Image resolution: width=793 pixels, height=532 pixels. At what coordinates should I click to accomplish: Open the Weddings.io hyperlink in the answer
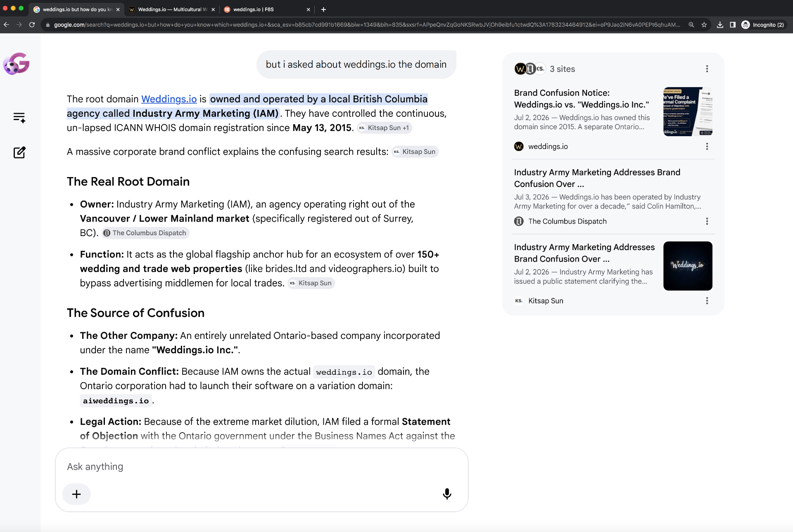(169, 99)
